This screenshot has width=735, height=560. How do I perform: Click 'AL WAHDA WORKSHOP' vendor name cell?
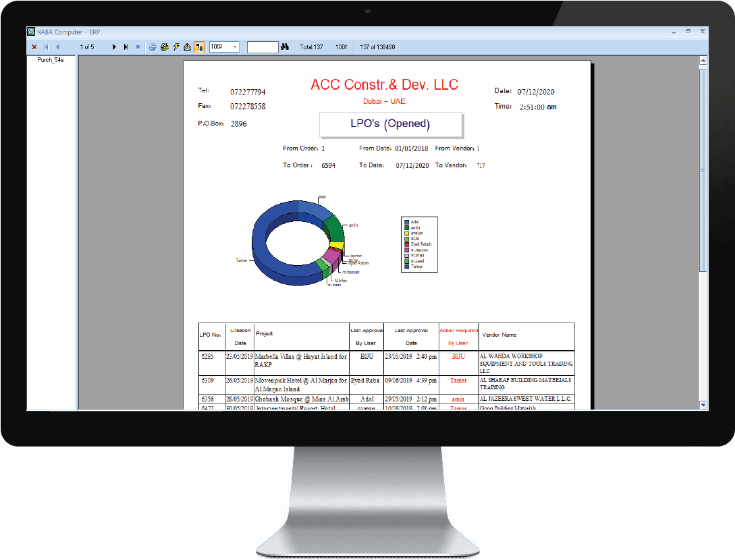coord(526,363)
